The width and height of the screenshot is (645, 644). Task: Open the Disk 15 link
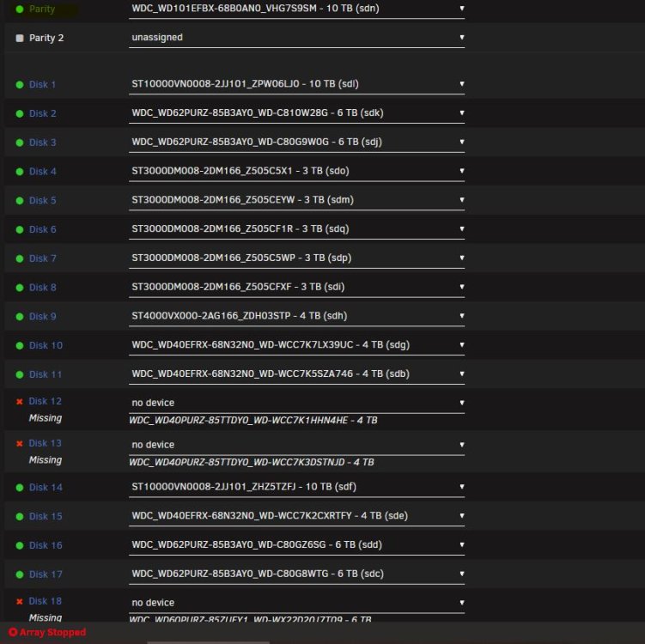(46, 517)
